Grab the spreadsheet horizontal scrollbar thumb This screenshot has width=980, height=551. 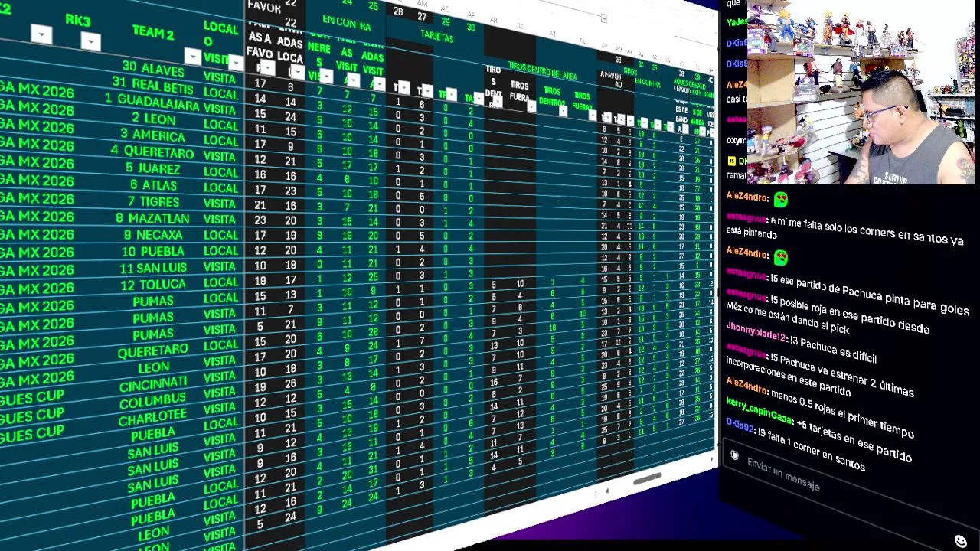[x=647, y=479]
